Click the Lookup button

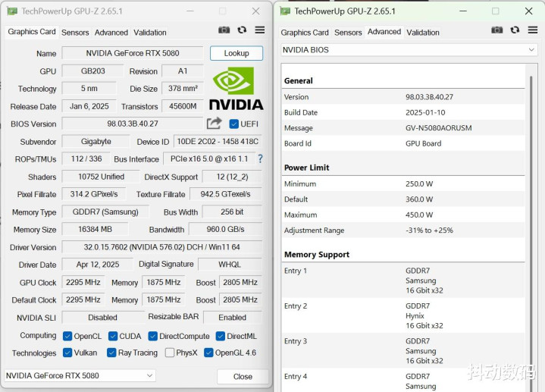(236, 53)
